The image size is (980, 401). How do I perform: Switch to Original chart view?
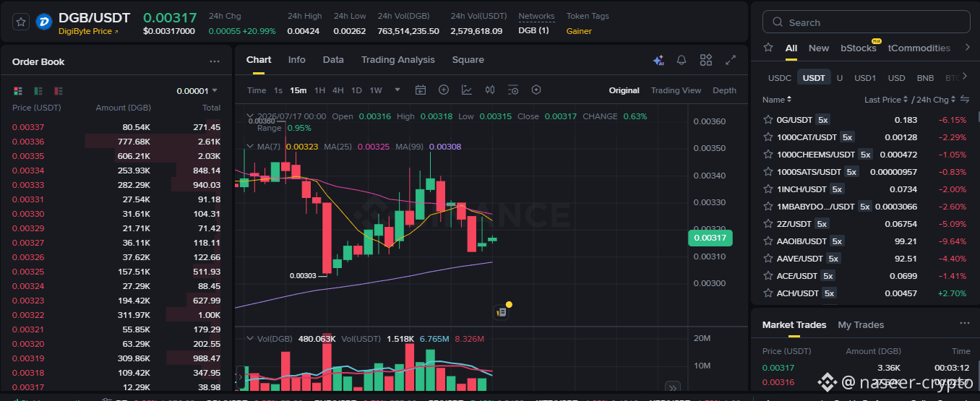[624, 90]
